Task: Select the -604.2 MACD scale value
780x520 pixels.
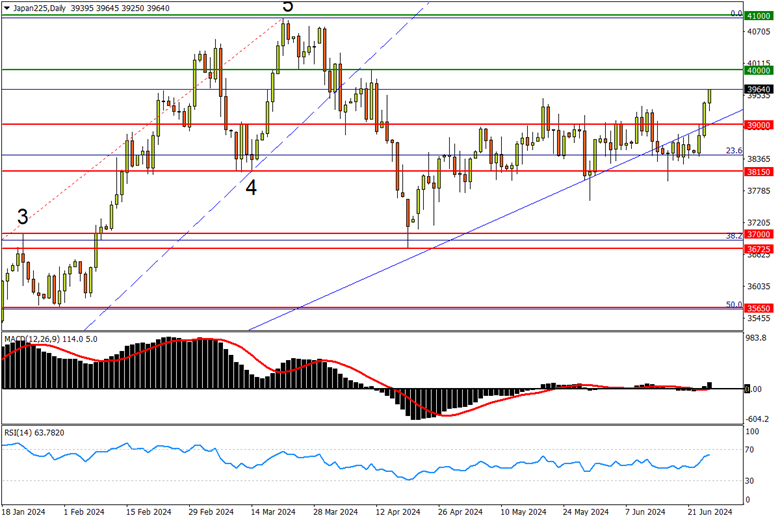Action: click(758, 419)
